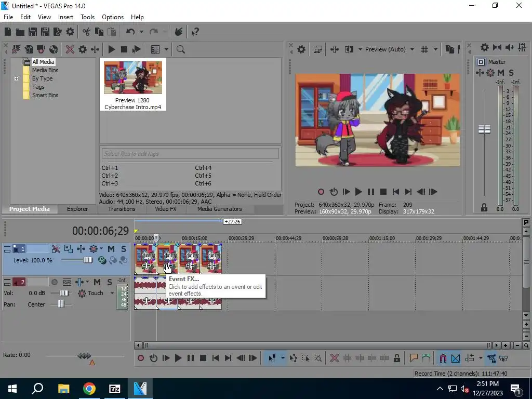Open Master FX in mixer
The width and height of the screenshot is (532, 399).
point(480,73)
